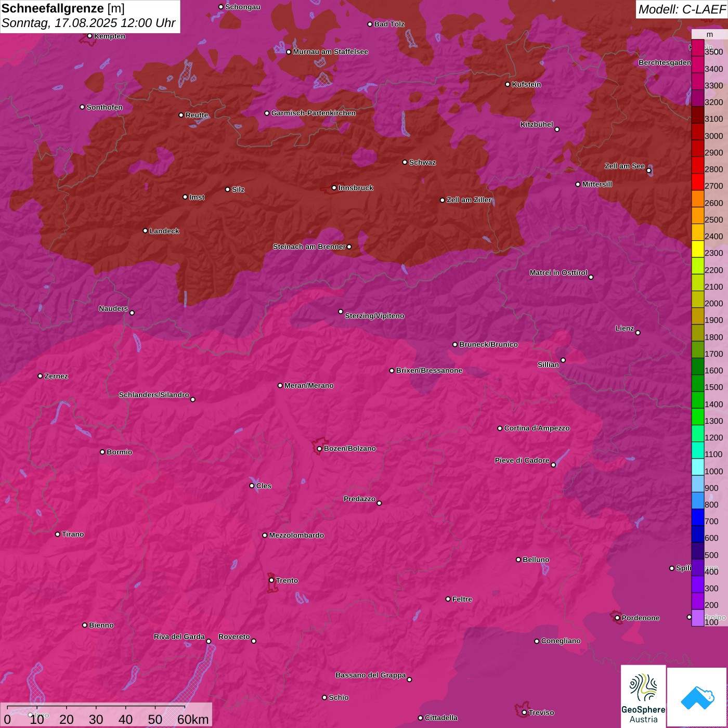
Task: Click the yellow legend swatch above 2300
Action: [x=697, y=249]
